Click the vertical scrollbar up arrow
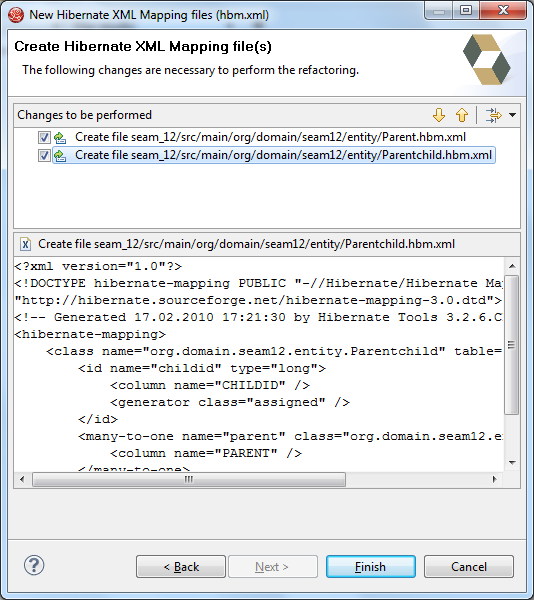The image size is (534, 600). 512,266
